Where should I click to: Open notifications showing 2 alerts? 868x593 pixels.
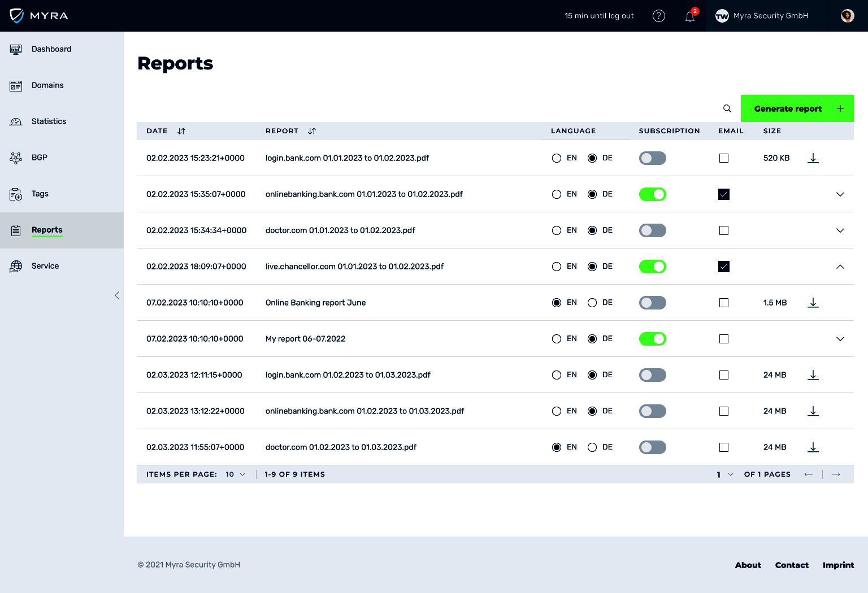click(689, 17)
